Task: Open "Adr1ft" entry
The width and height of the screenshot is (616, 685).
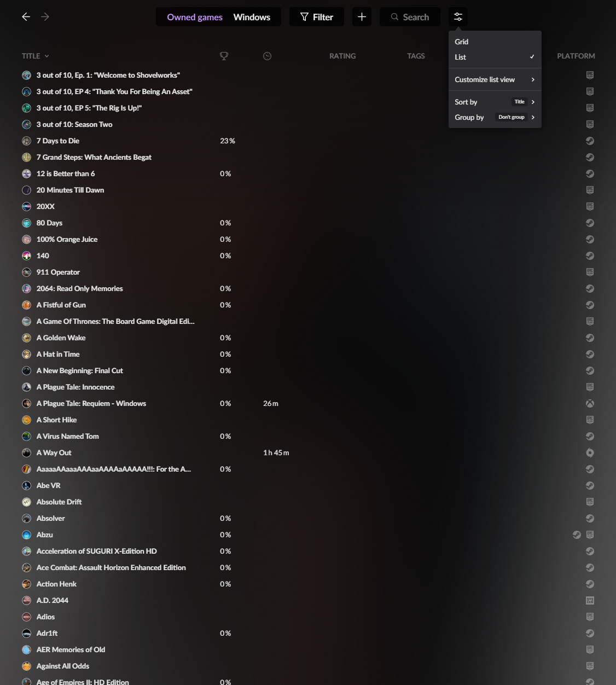Action: [x=47, y=633]
